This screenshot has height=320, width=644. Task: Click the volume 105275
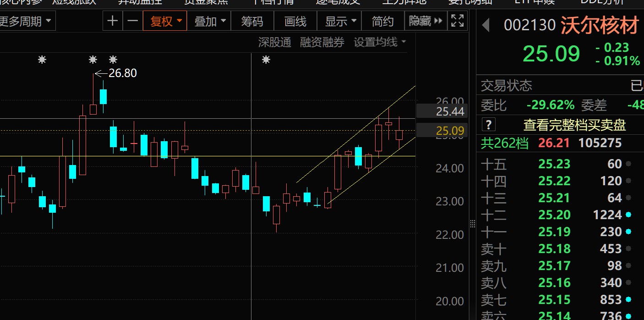(600, 143)
